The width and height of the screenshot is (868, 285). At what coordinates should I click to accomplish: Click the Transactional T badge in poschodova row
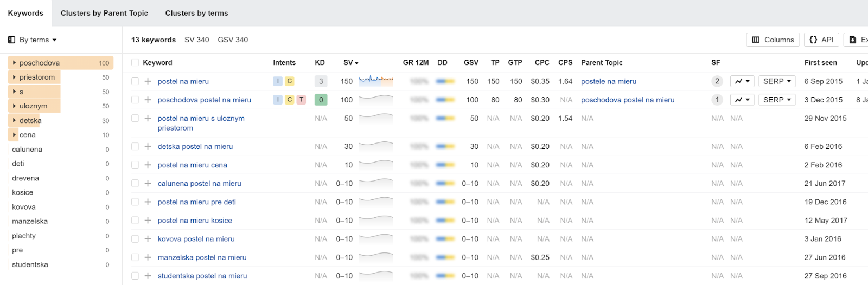[302, 100]
